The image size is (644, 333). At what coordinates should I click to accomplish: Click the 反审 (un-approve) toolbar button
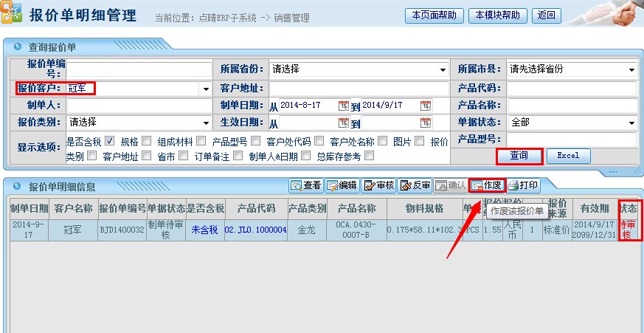click(x=415, y=185)
